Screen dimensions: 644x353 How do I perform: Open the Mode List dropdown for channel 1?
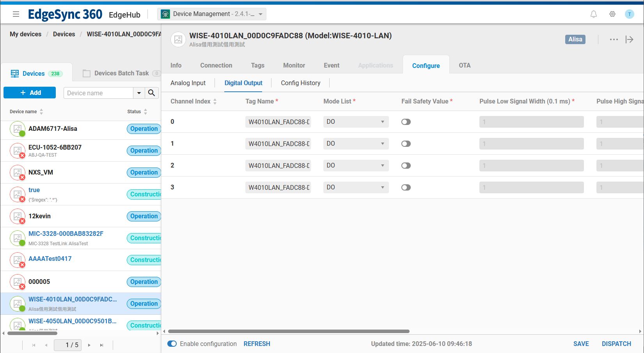[x=355, y=144]
